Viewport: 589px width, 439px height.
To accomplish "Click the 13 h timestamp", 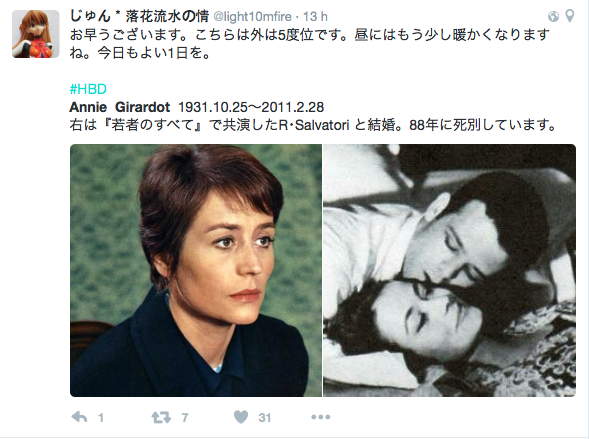I will coord(315,17).
